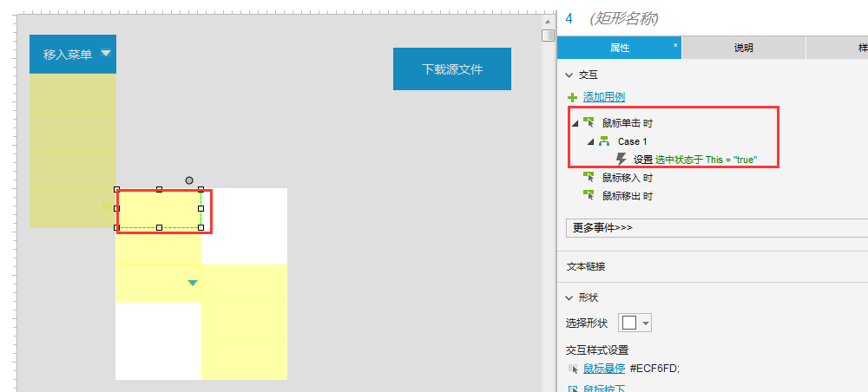Click the Case 1 flow icon
The height and width of the screenshot is (392, 868).
(604, 141)
